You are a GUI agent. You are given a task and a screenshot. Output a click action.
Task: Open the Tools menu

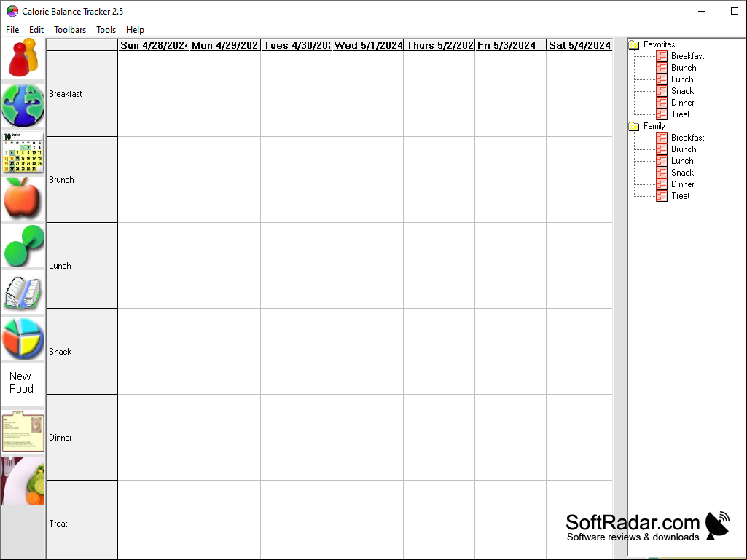click(x=106, y=30)
